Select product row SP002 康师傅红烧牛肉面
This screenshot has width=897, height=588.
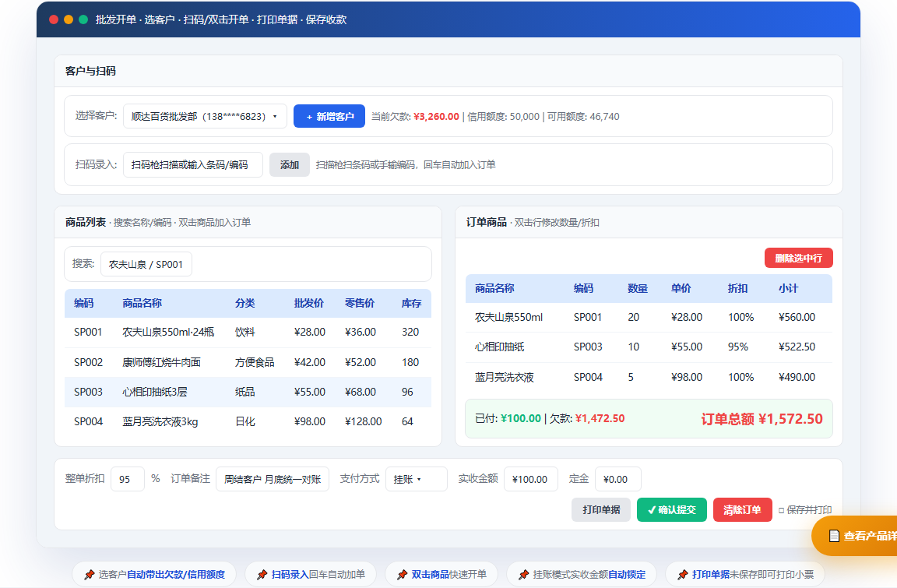[x=248, y=363]
